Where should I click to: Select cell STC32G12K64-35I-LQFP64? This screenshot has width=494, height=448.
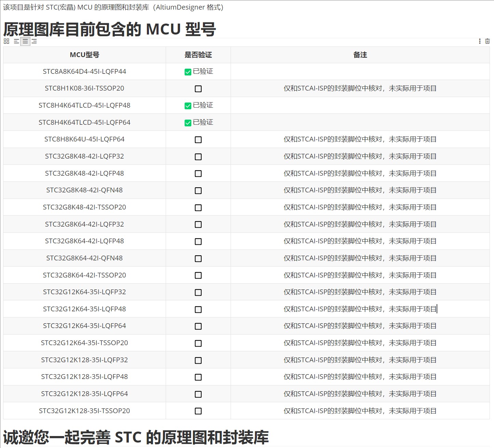pyautogui.click(x=84, y=326)
